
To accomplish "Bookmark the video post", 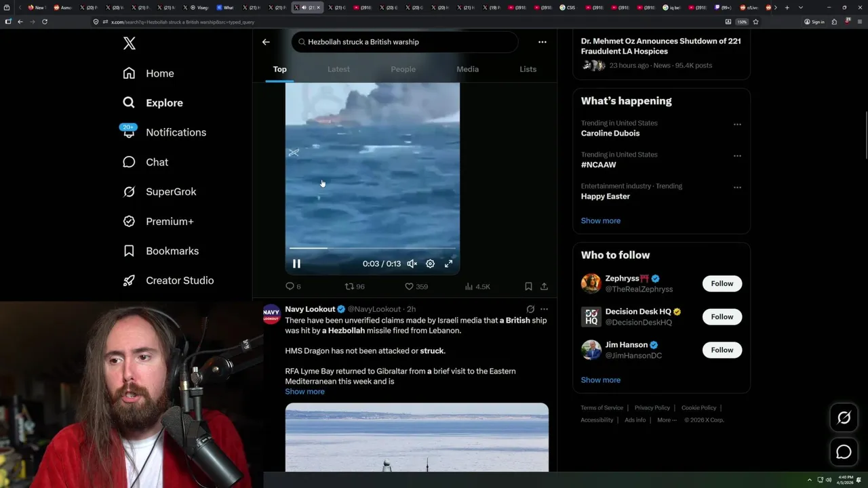I will pos(528,287).
